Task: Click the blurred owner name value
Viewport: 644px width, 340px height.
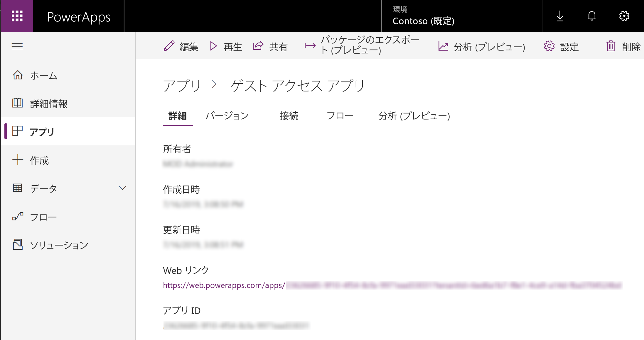Action: [x=198, y=164]
